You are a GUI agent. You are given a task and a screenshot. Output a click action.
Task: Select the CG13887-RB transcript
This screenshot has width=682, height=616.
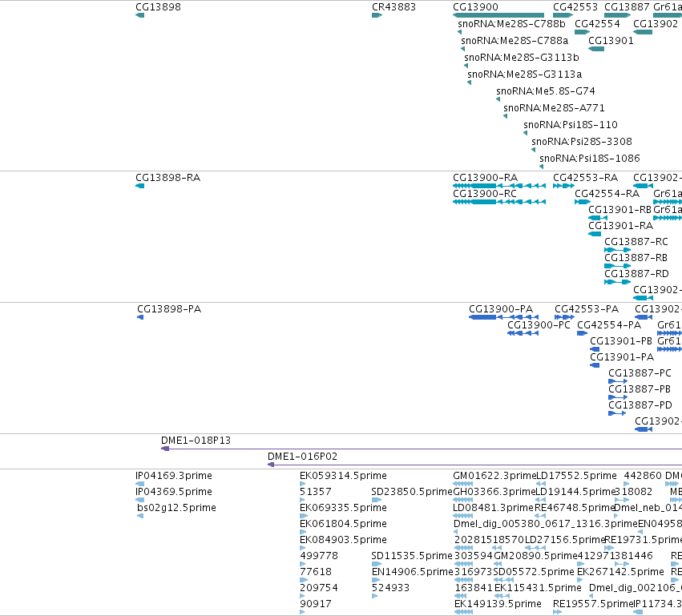point(618,266)
